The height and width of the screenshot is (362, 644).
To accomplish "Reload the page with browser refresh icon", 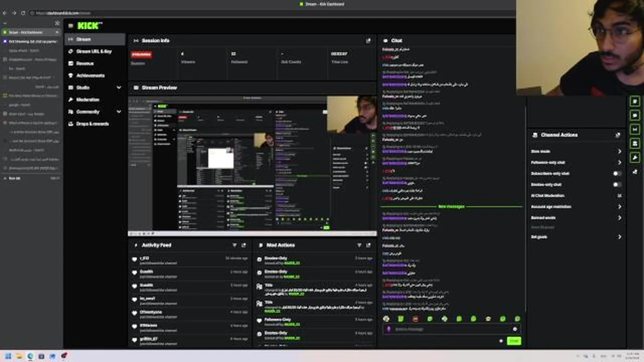I will click(22, 13).
